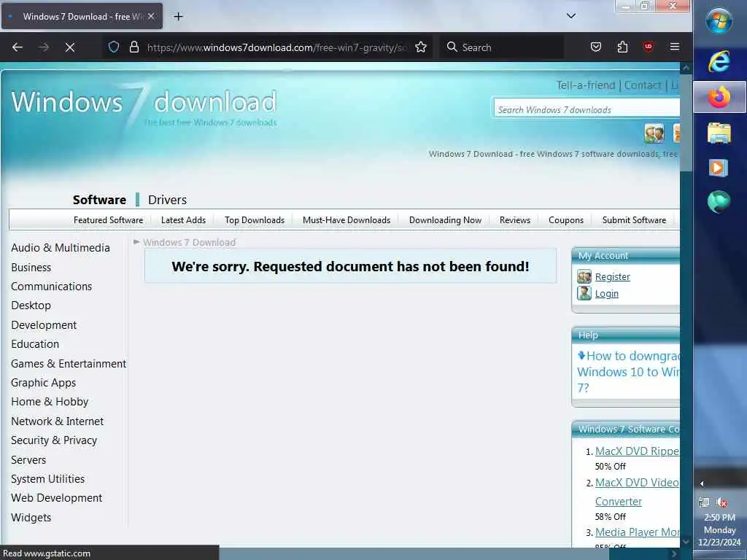Open the tracking protection shield
747x560 pixels.
click(113, 47)
